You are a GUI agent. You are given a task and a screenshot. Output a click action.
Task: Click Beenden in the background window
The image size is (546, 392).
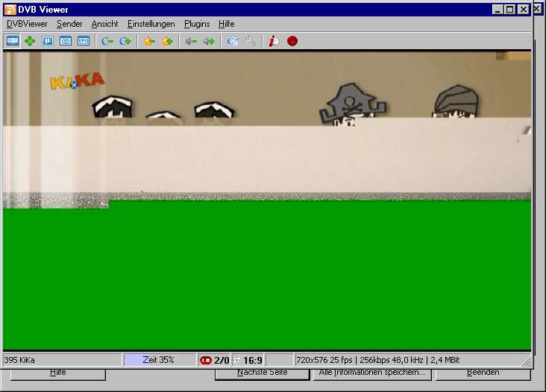pos(483,374)
